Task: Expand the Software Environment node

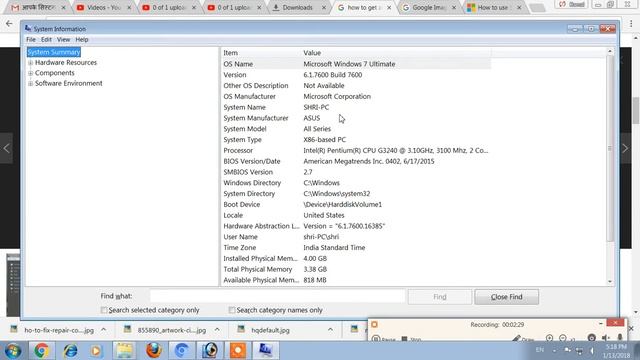Action: [30, 83]
